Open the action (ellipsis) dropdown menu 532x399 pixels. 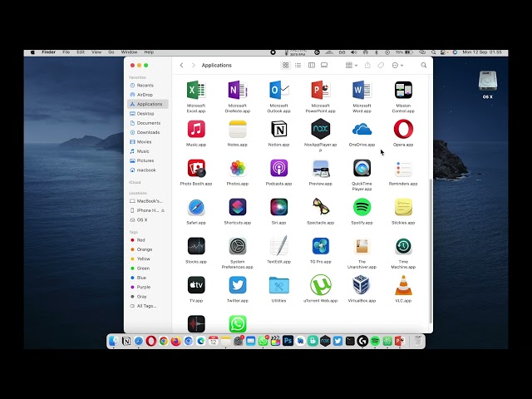click(x=397, y=65)
